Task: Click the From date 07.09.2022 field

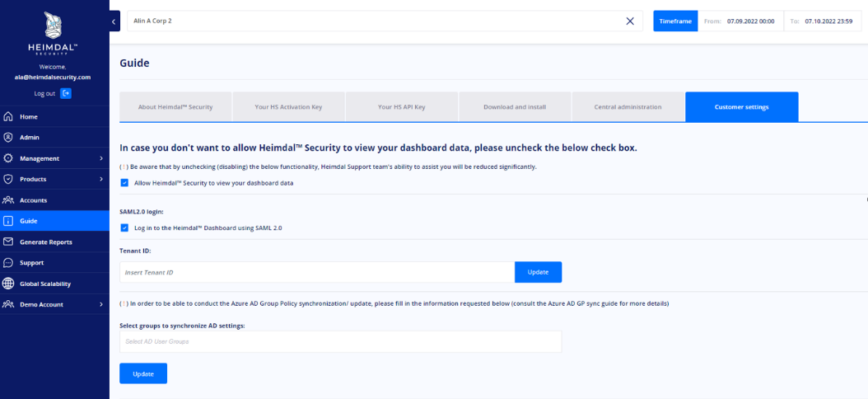Action: (x=740, y=21)
